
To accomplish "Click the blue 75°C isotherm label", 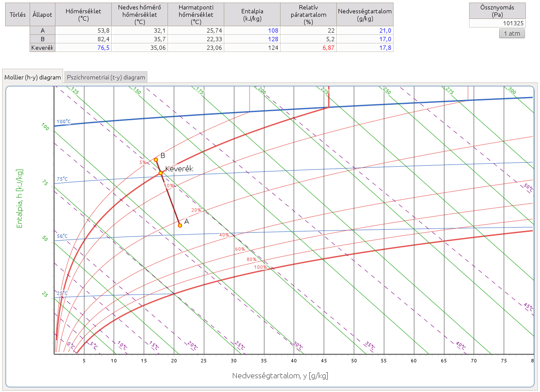I will click(62, 179).
